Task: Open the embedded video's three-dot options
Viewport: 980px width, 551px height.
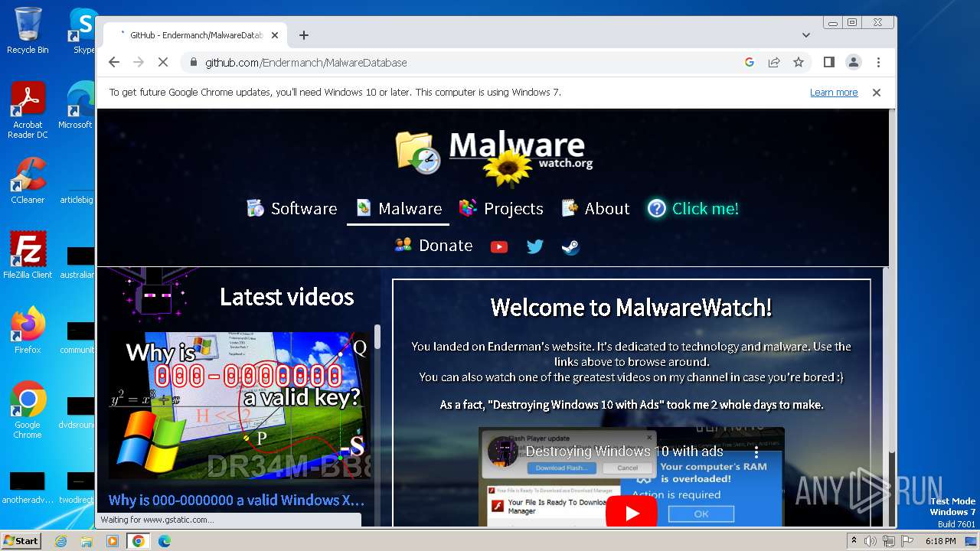Action: [x=756, y=452]
